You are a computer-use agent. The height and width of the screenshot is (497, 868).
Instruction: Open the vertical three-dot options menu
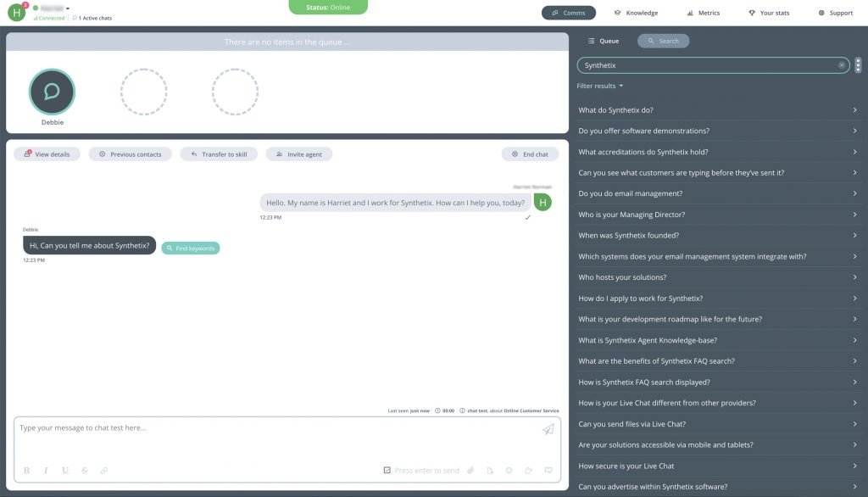point(858,65)
